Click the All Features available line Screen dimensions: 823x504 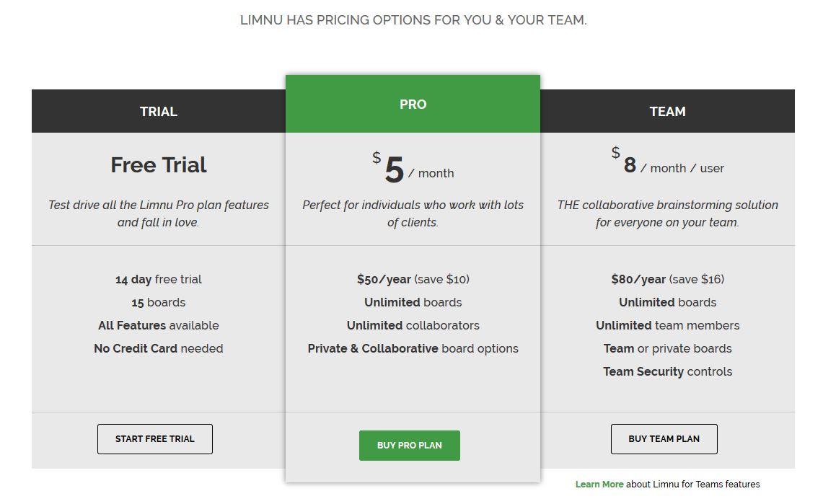pyautogui.click(x=159, y=325)
